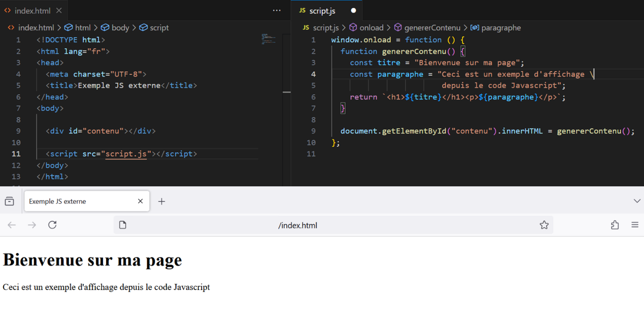Click script.js in the right breadcrumb

pyautogui.click(x=326, y=28)
